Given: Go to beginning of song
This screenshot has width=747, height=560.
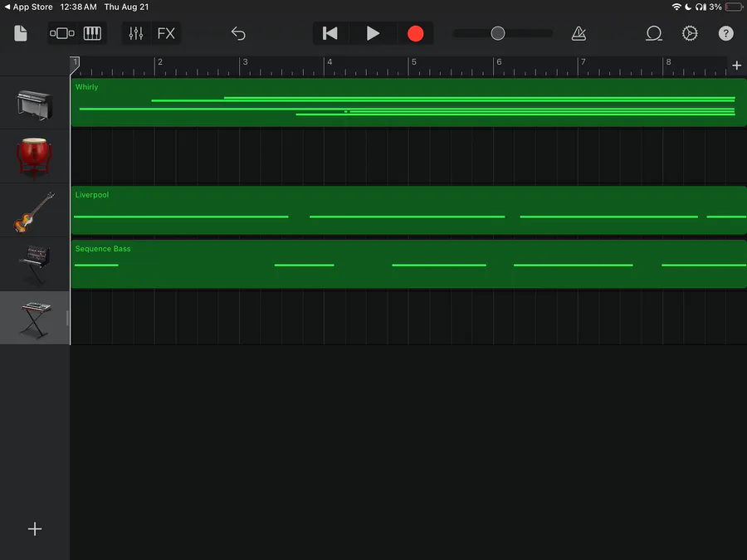Looking at the screenshot, I should (x=330, y=33).
